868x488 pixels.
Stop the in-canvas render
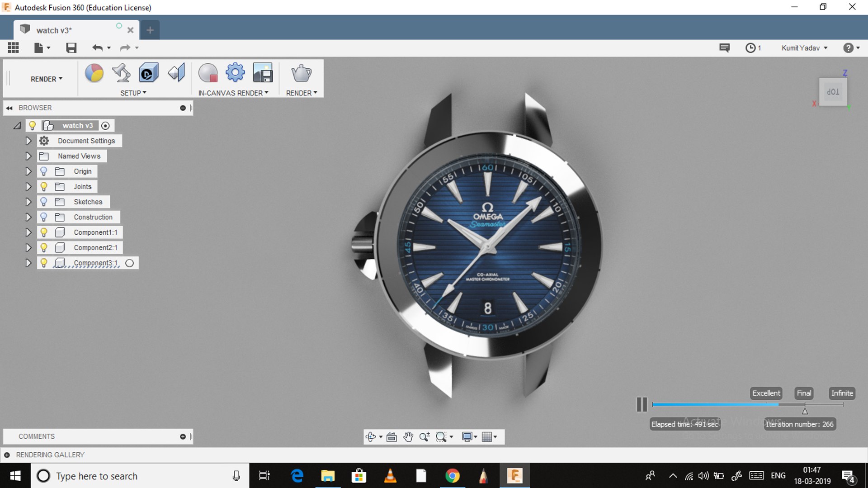[x=208, y=73]
